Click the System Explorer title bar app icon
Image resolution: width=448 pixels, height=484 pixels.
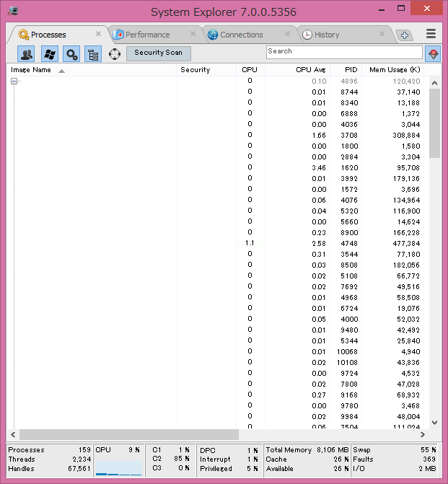[x=13, y=12]
